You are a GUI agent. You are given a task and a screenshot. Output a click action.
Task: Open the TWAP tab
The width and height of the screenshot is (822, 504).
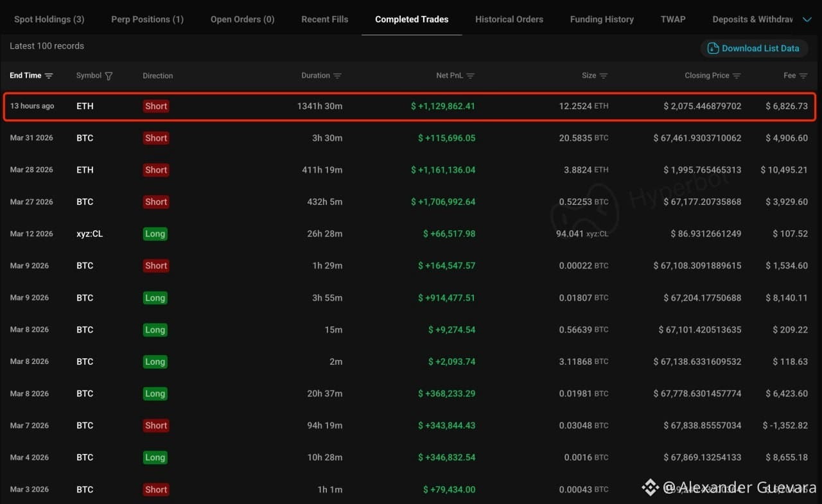click(x=673, y=19)
